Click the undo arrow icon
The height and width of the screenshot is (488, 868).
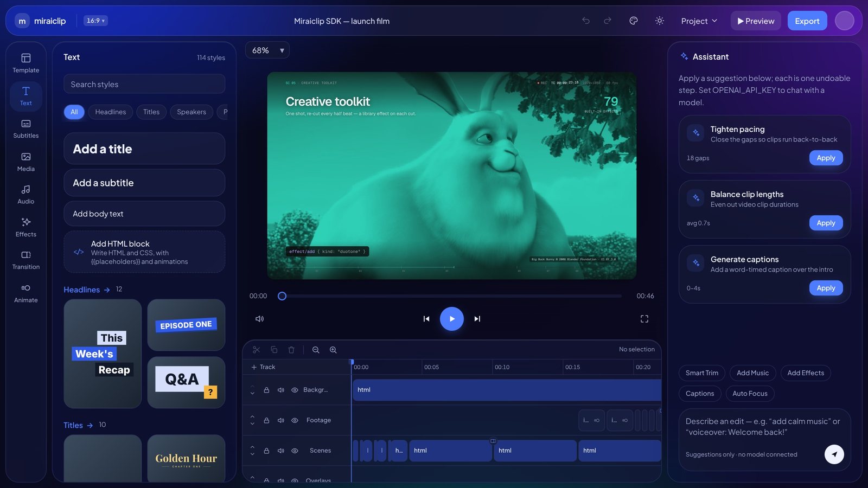(586, 21)
